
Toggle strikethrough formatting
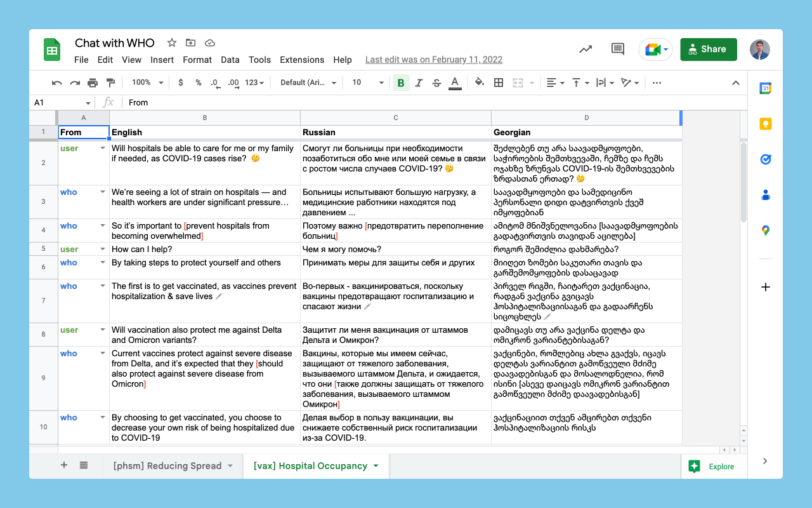[436, 83]
